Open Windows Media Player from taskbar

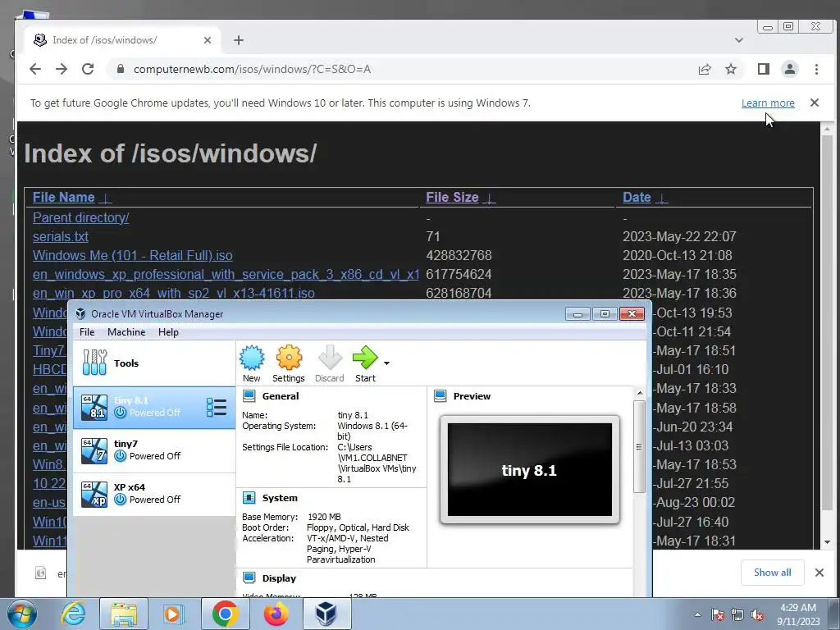pyautogui.click(x=172, y=614)
